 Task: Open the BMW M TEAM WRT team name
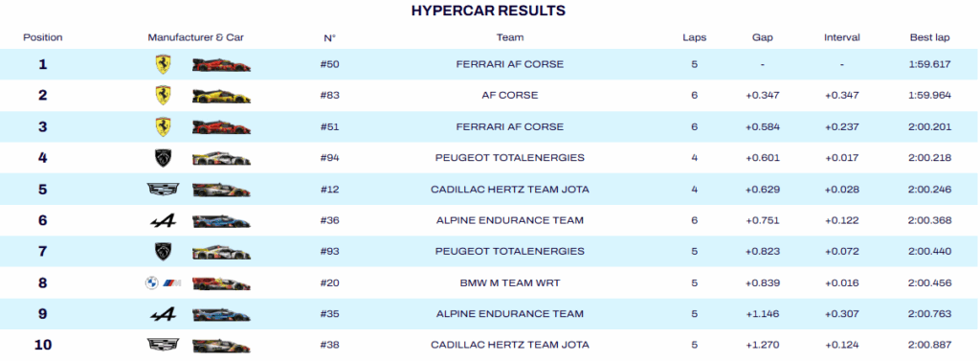coord(510,282)
